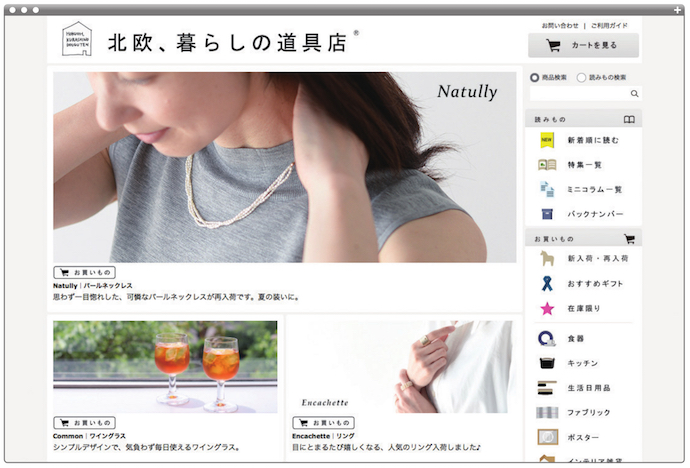Click the Dala horse icon
690x468 pixels.
(547, 258)
